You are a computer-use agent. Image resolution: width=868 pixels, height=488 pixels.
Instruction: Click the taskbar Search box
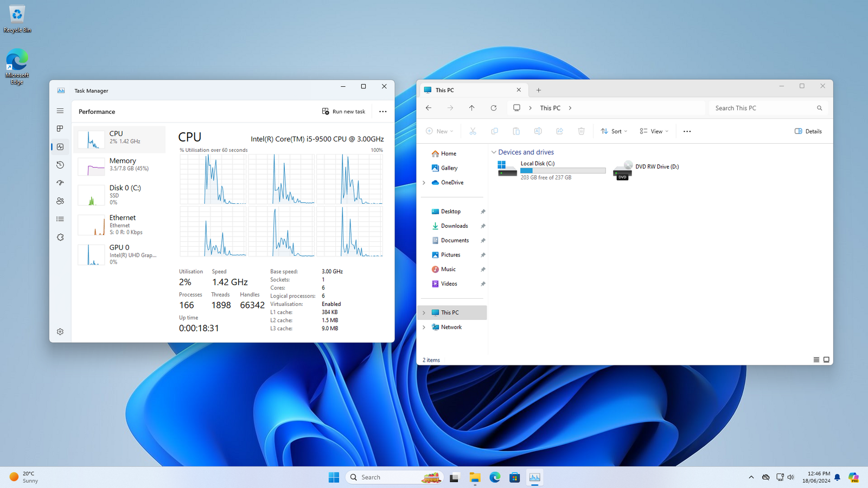pyautogui.click(x=394, y=477)
